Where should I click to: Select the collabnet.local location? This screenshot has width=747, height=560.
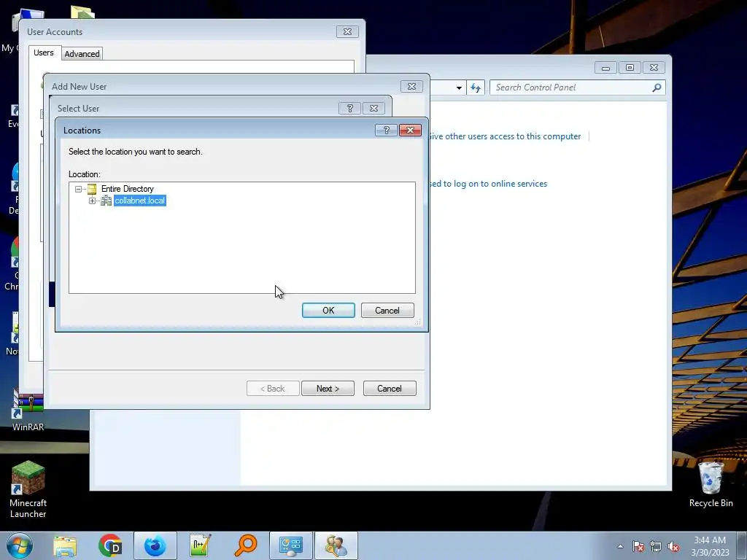point(139,201)
